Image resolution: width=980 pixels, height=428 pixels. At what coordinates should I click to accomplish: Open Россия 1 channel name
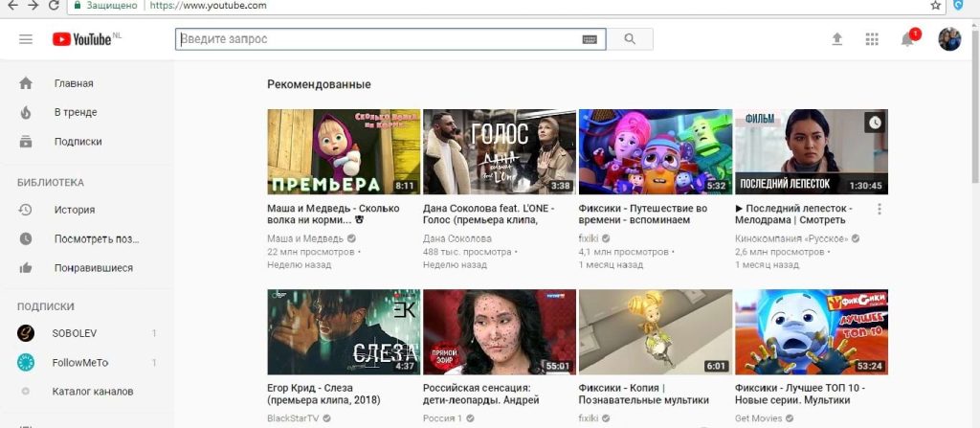point(442,418)
